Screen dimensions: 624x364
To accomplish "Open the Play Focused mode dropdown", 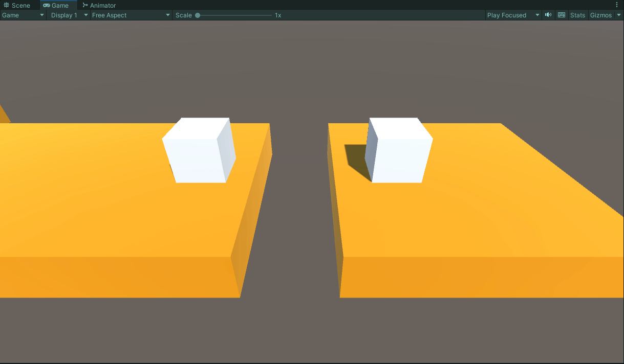I will (x=512, y=15).
